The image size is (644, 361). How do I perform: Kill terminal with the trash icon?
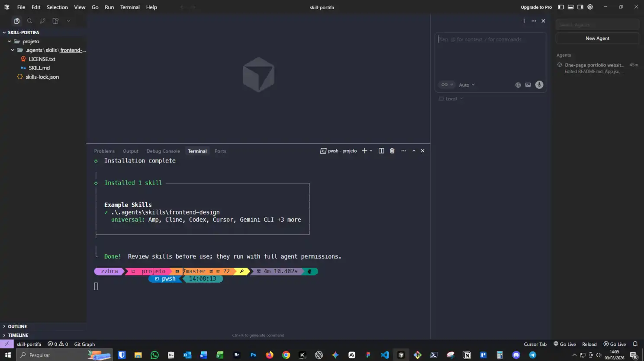click(392, 151)
